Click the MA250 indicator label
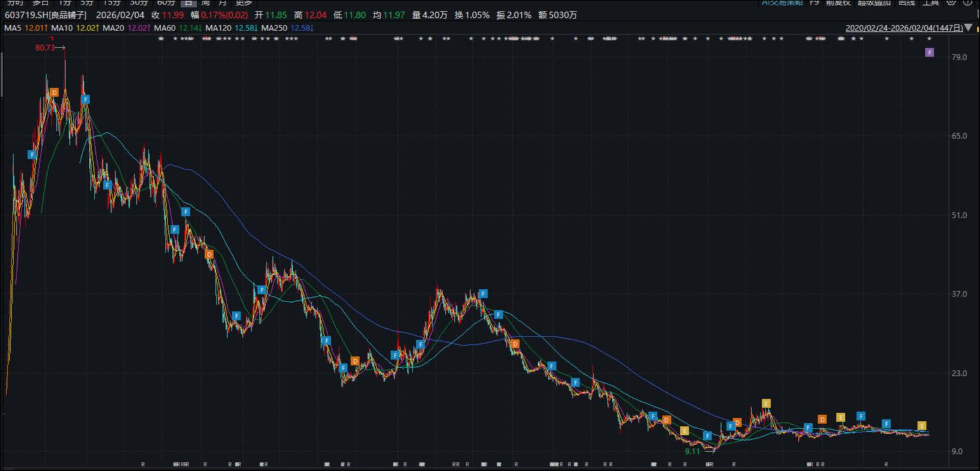Image resolution: width=980 pixels, height=471 pixels. click(274, 28)
